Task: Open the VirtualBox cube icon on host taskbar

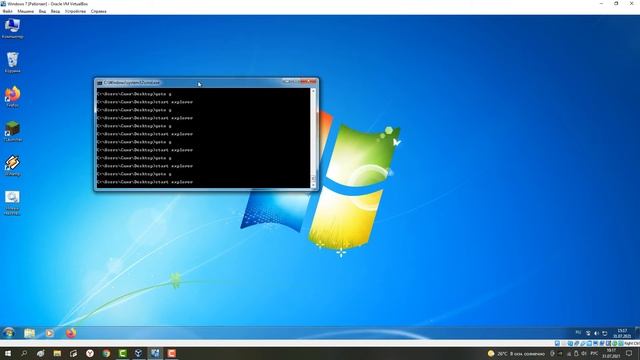Action: [138, 353]
